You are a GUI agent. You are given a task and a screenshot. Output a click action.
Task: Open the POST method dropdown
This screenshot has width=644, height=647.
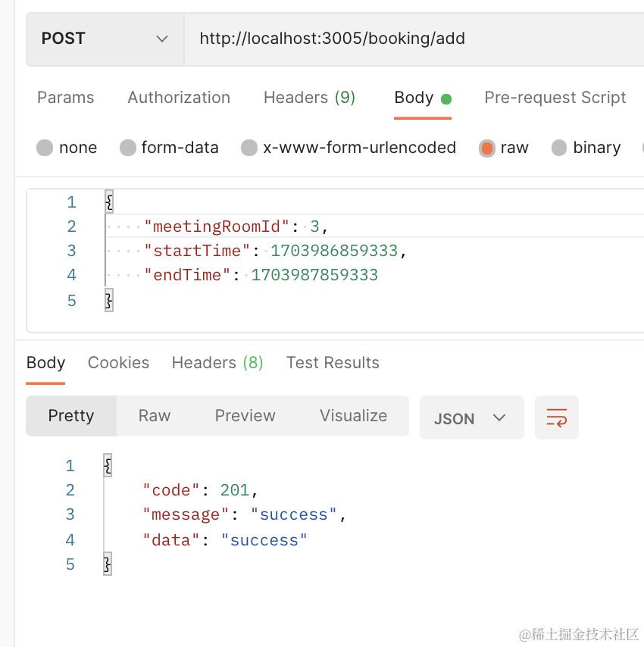click(x=105, y=39)
